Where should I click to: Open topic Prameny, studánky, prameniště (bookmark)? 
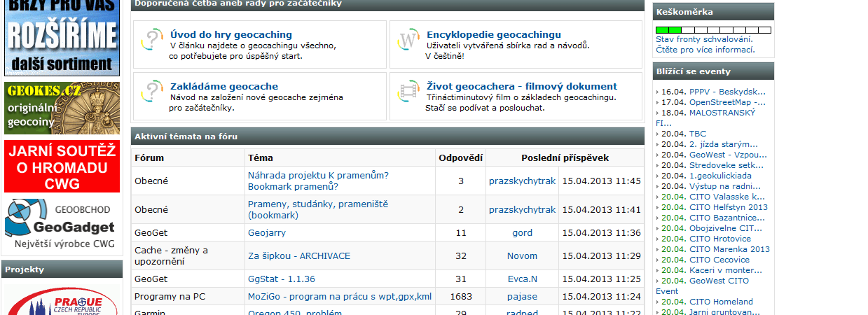coord(318,209)
